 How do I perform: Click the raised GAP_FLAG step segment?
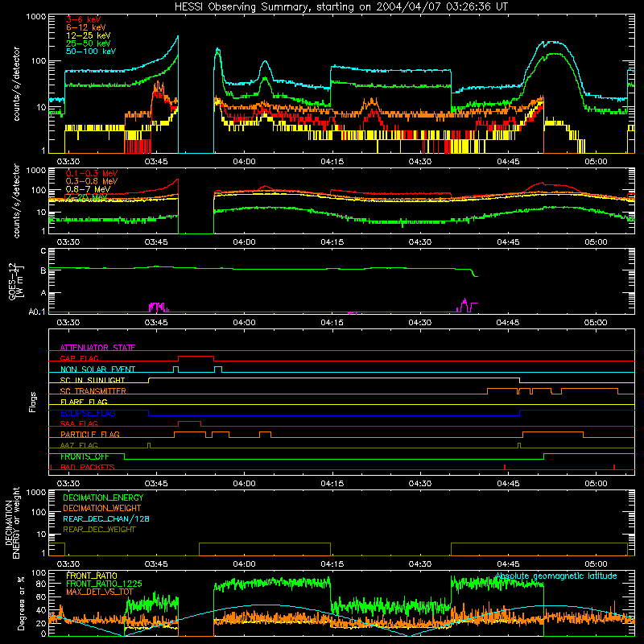point(196,356)
